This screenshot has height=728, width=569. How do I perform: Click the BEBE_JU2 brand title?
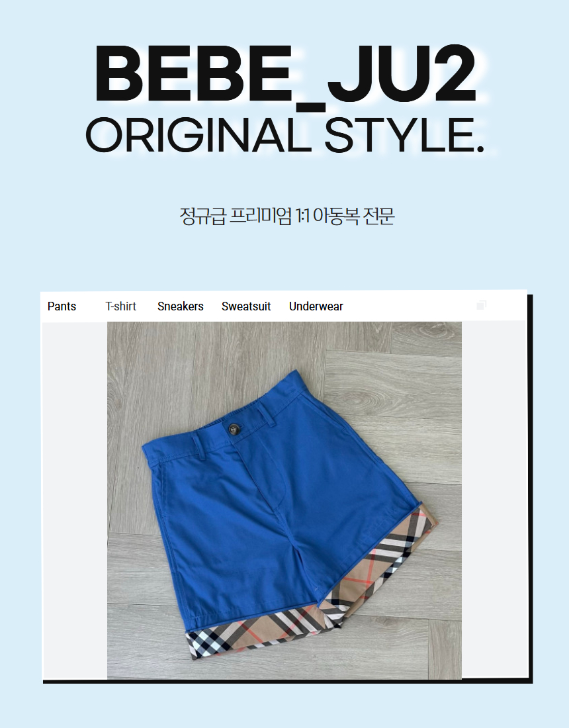point(285,74)
